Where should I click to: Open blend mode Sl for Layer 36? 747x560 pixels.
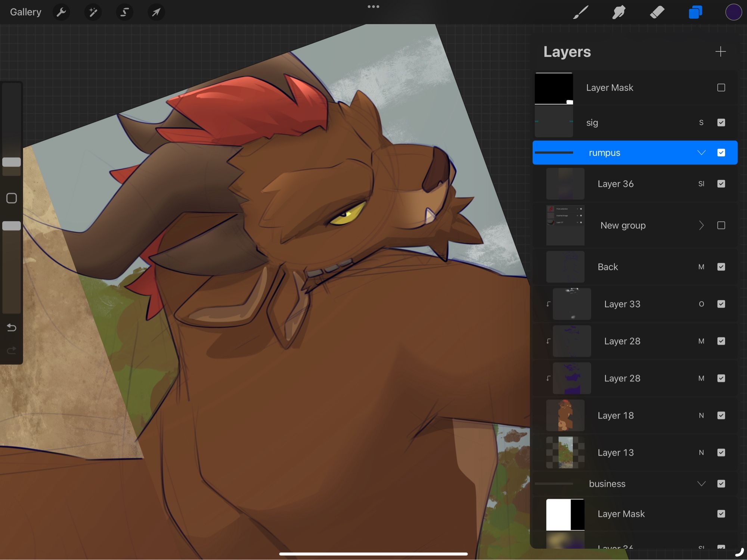coord(701,184)
